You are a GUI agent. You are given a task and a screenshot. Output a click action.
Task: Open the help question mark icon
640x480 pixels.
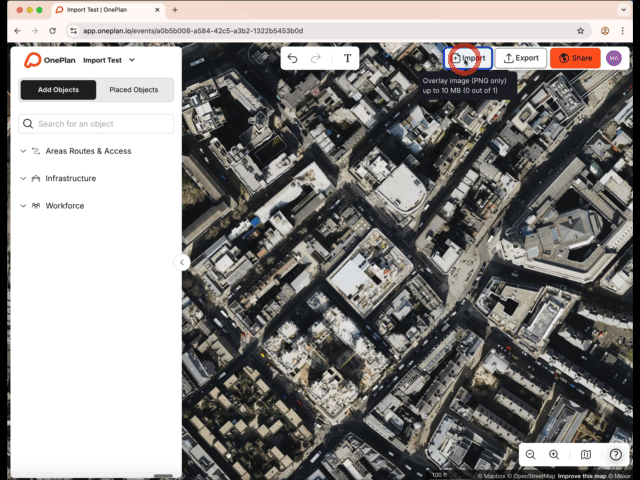point(616,455)
